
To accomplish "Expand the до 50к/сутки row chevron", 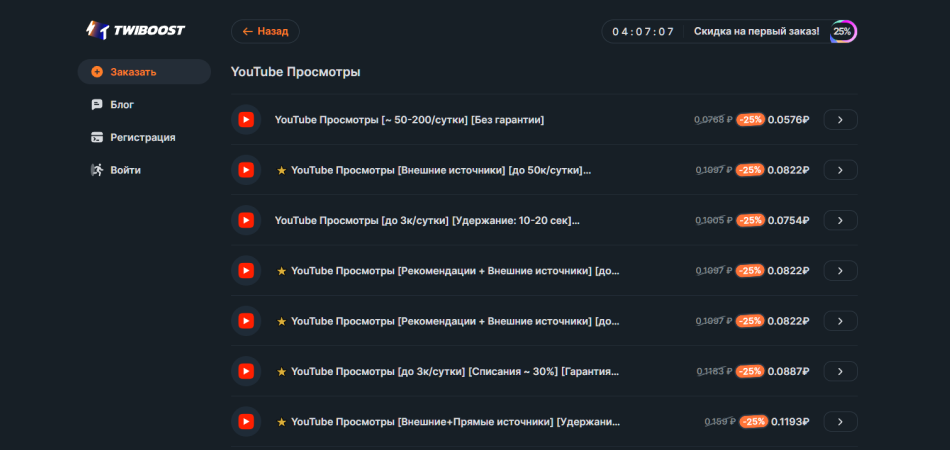I will (840, 170).
